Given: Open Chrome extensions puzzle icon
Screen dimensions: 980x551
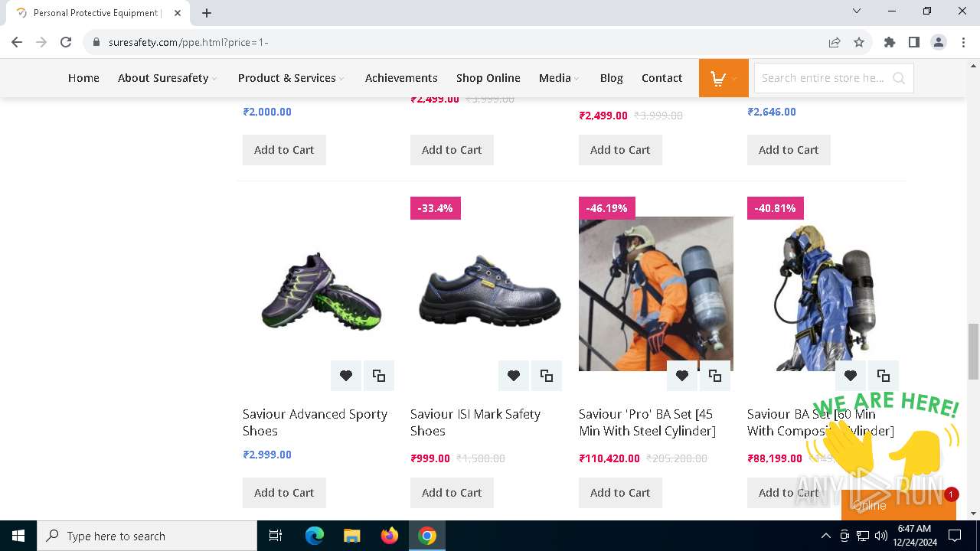Looking at the screenshot, I should tap(889, 42).
